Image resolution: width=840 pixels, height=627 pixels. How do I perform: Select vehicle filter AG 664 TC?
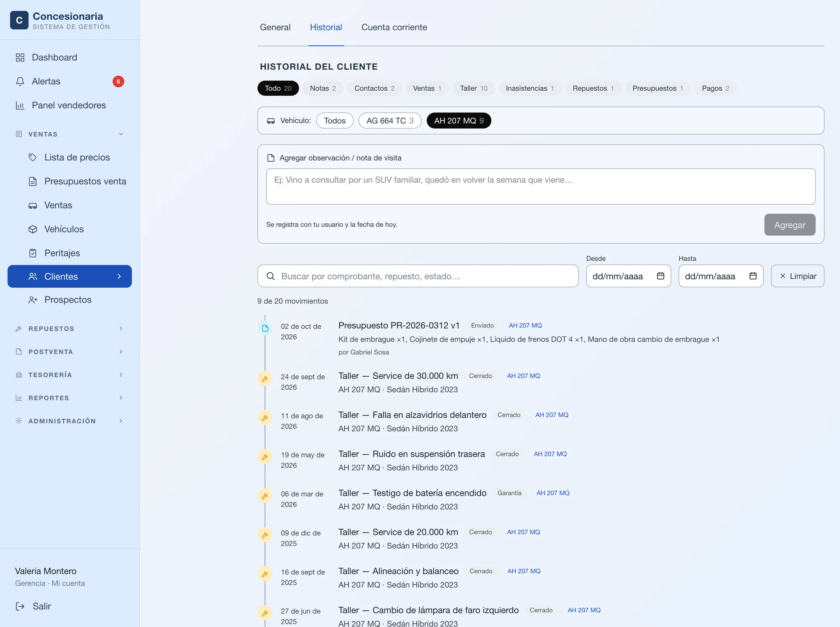pos(390,121)
